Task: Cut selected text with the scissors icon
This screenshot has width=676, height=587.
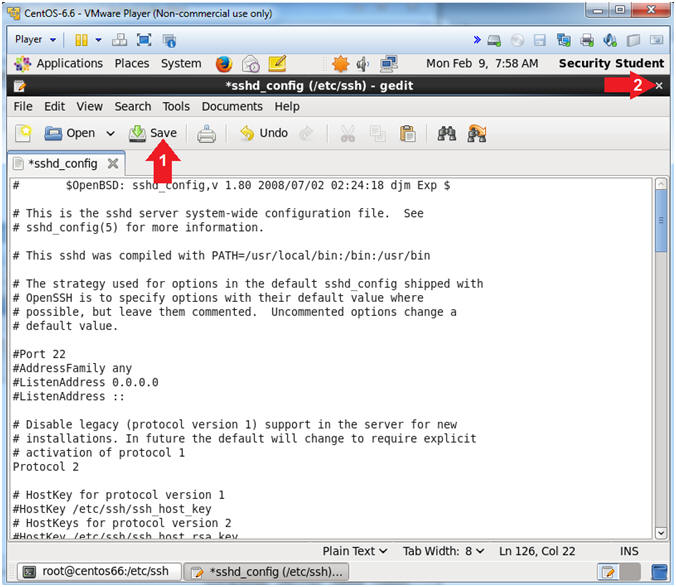Action: (348, 134)
